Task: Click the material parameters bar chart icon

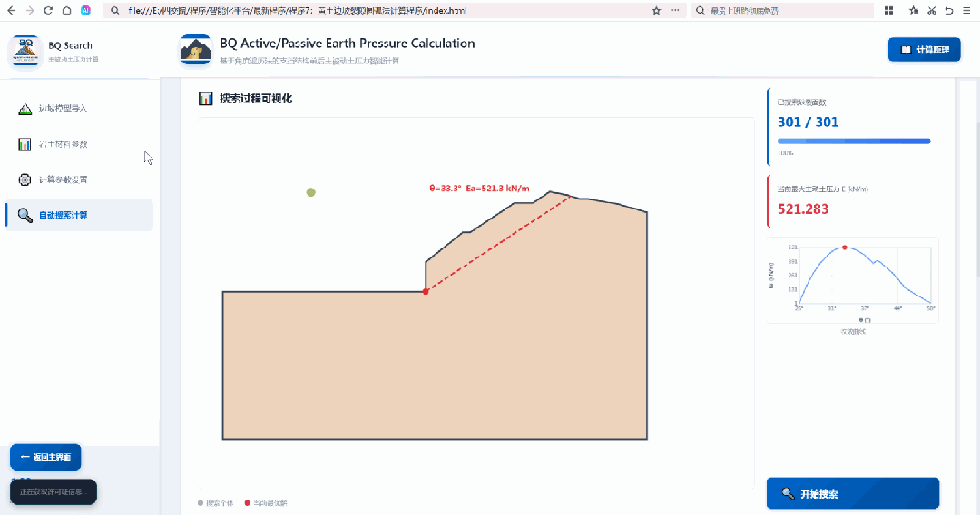Action: click(24, 144)
